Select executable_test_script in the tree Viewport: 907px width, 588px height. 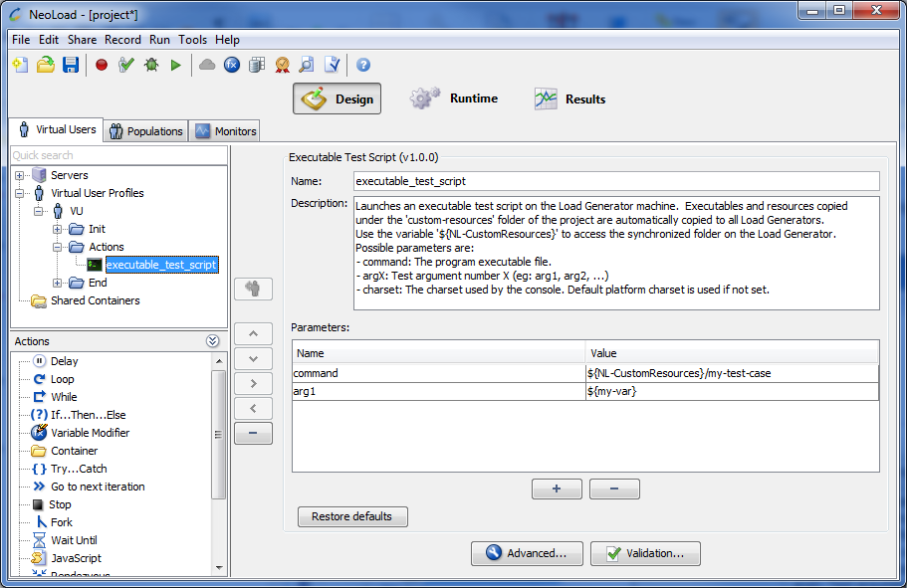click(161, 265)
